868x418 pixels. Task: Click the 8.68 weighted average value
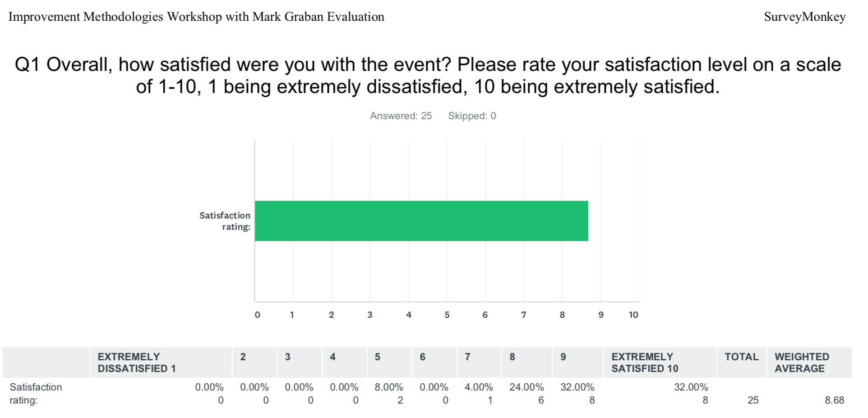click(x=834, y=400)
